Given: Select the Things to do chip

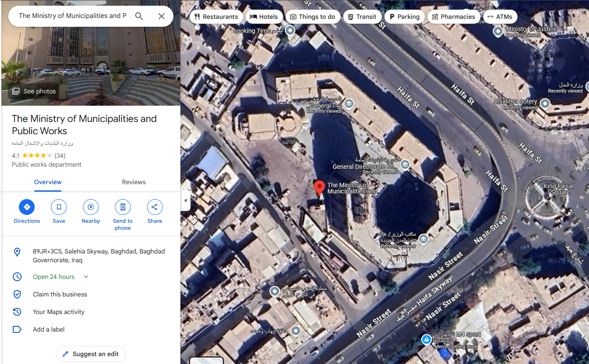Looking at the screenshot, I should [x=312, y=17].
